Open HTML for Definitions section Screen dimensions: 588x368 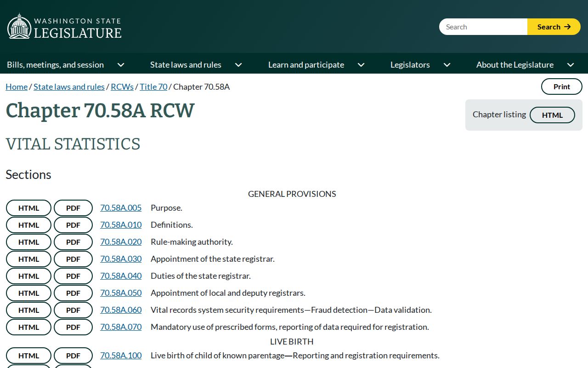[28, 225]
